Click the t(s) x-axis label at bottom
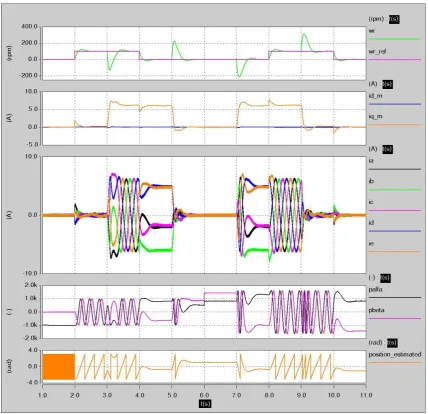 pyautogui.click(x=205, y=404)
